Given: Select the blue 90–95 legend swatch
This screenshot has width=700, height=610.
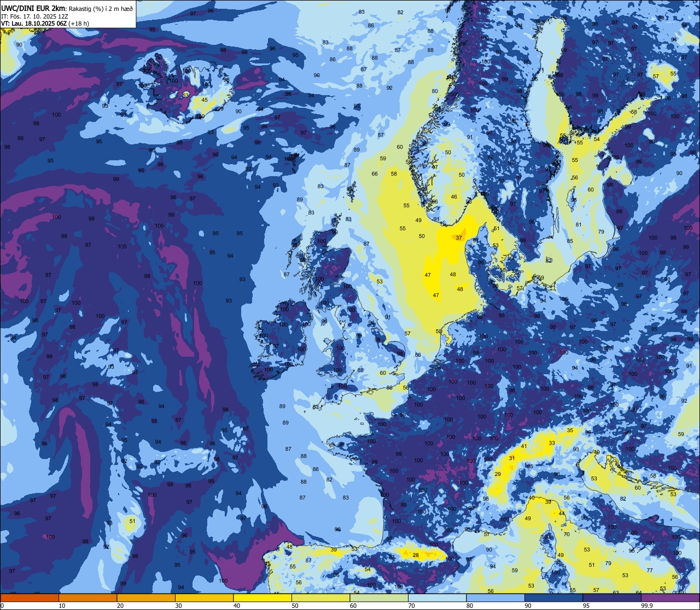Looking at the screenshot, I should pyautogui.click(x=553, y=597).
